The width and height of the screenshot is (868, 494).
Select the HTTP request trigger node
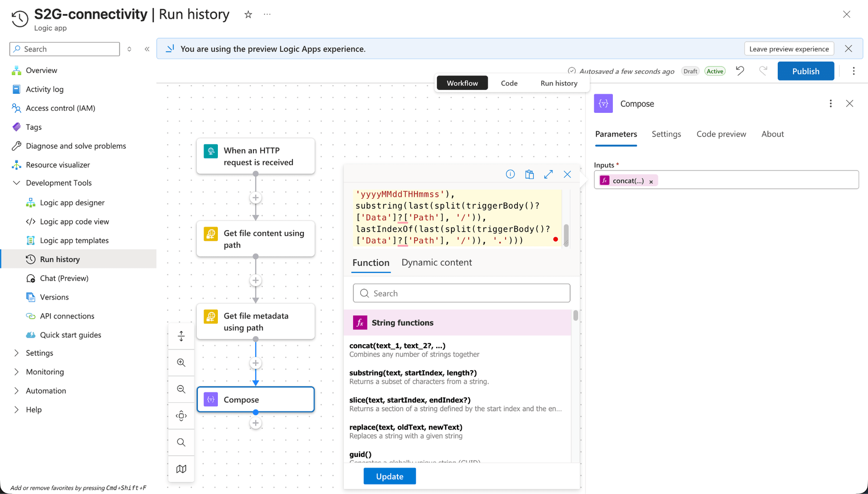point(256,156)
